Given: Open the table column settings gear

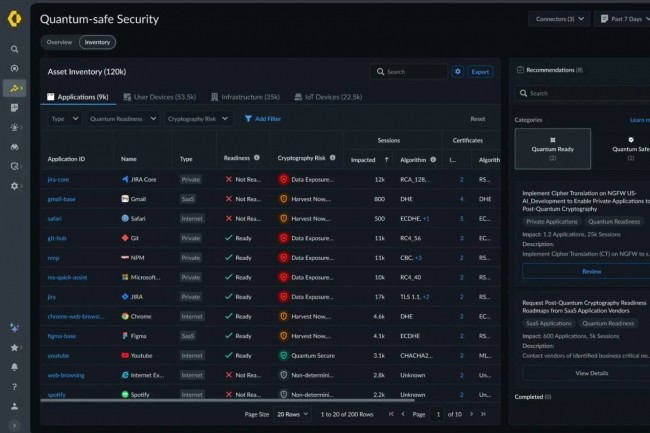Looking at the screenshot, I should coord(458,72).
